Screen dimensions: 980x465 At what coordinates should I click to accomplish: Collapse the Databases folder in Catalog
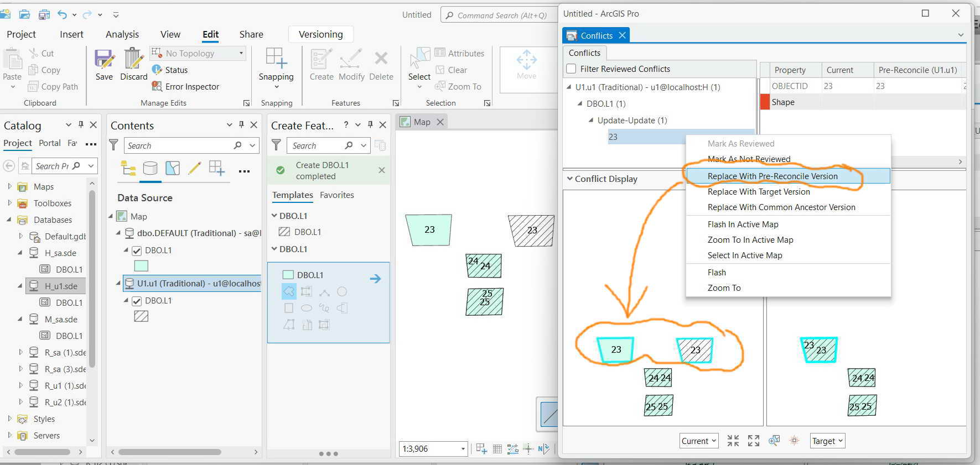(9, 220)
